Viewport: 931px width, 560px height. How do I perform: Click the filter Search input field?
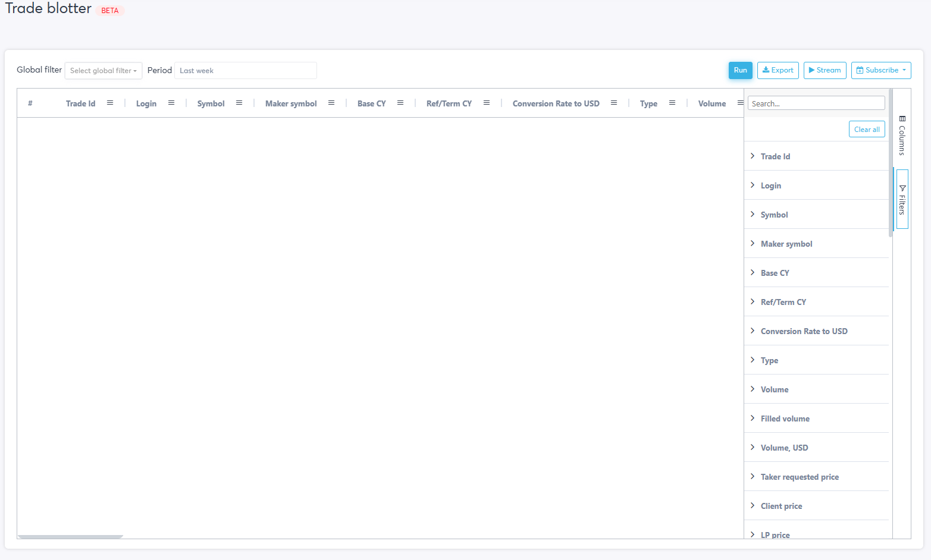point(816,103)
